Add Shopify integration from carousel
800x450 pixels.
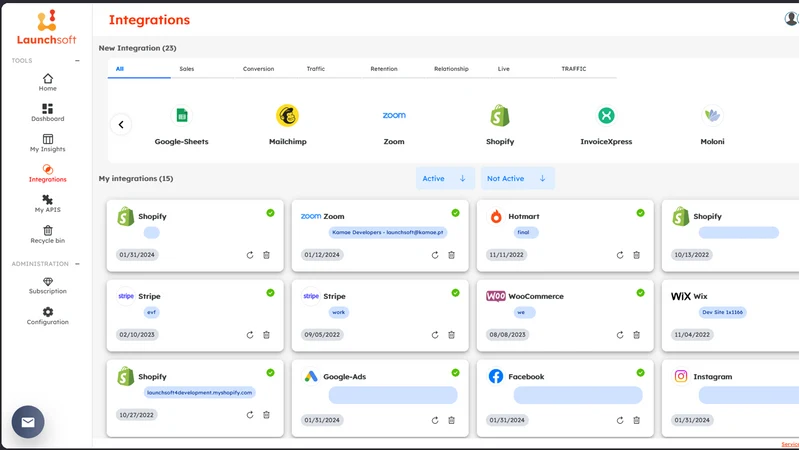pos(500,126)
